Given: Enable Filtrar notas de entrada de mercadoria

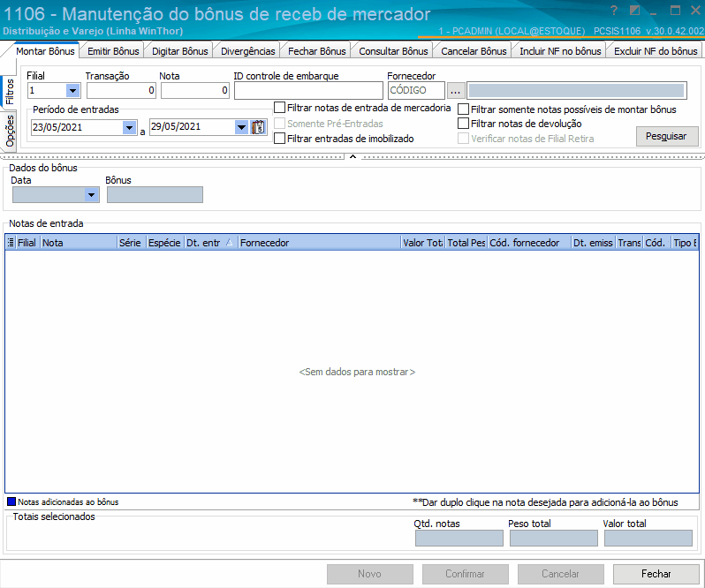Looking at the screenshot, I should [x=280, y=108].
